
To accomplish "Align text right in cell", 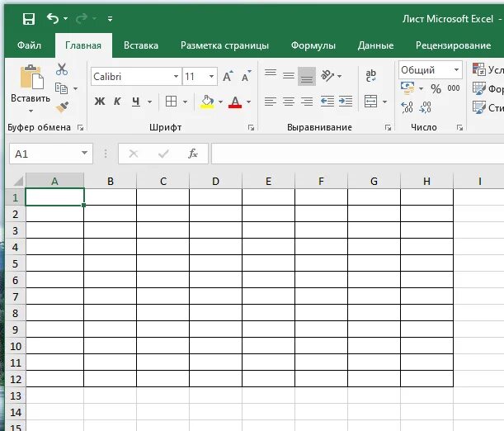I will tap(307, 102).
